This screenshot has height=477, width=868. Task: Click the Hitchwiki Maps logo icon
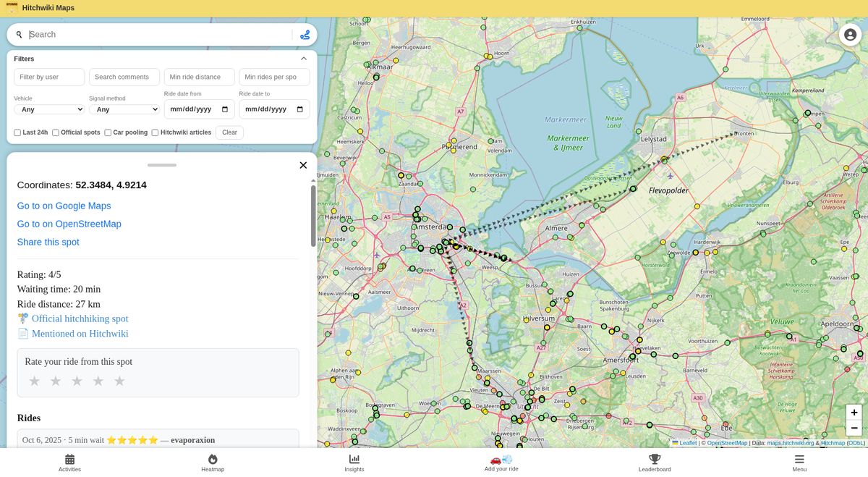pyautogui.click(x=12, y=8)
